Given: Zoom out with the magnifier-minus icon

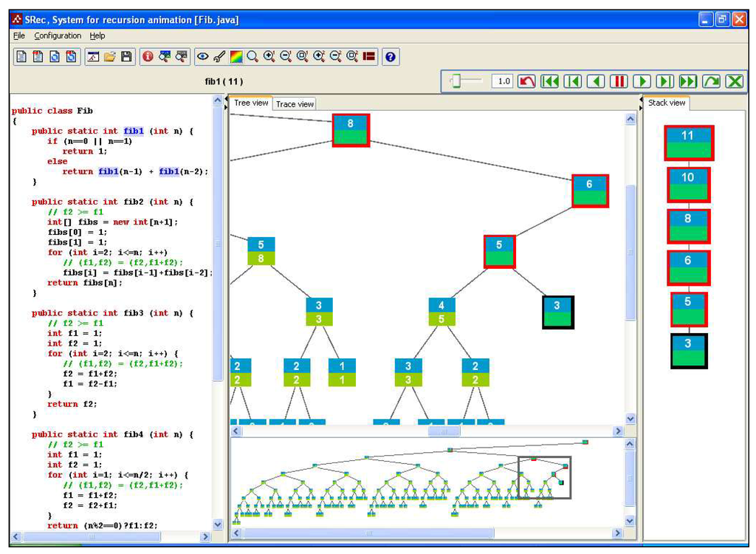Looking at the screenshot, I should click(x=285, y=56).
